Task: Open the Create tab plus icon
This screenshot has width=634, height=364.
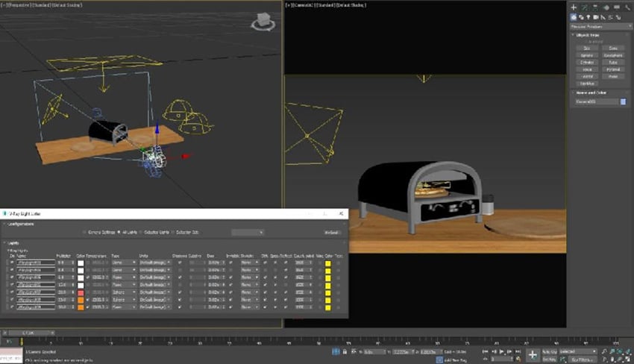Action: pos(574,7)
